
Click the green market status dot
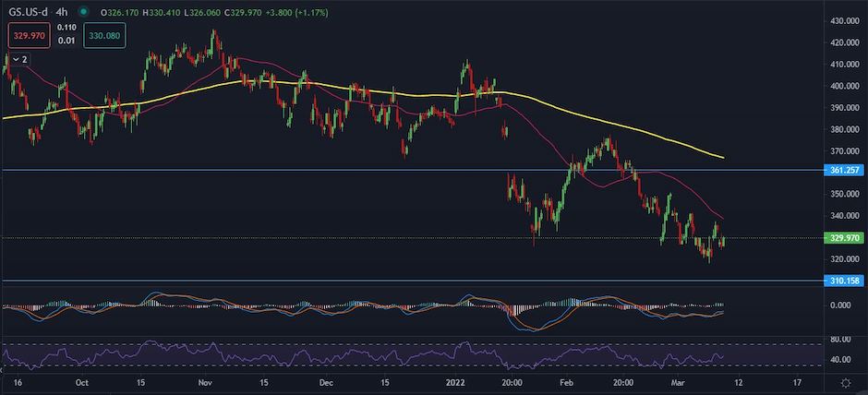click(84, 12)
